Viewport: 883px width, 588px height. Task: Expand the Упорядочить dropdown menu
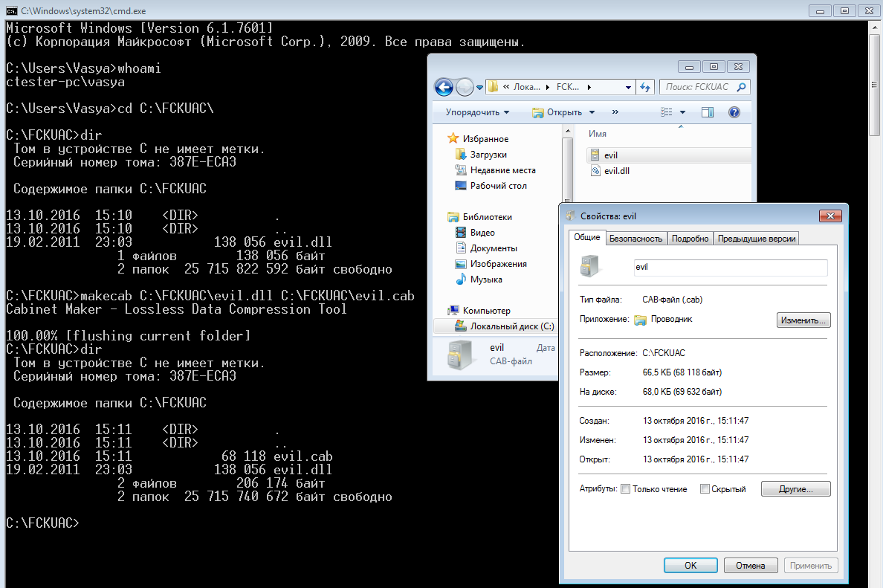pyautogui.click(x=477, y=112)
